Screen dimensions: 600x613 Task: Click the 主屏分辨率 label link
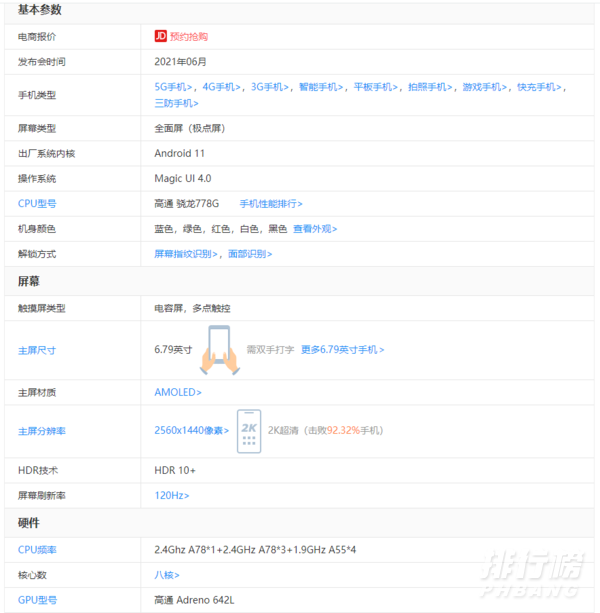[x=42, y=431]
